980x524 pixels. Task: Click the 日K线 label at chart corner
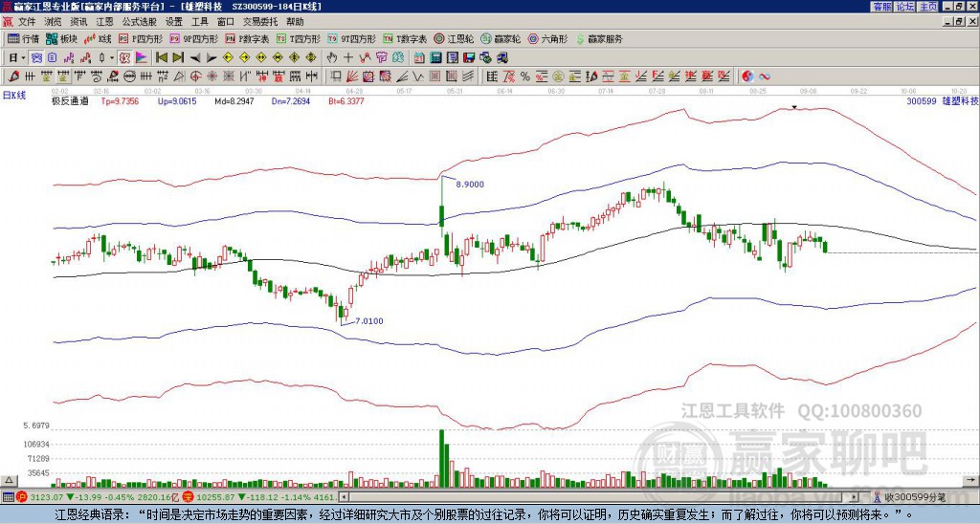click(13, 95)
